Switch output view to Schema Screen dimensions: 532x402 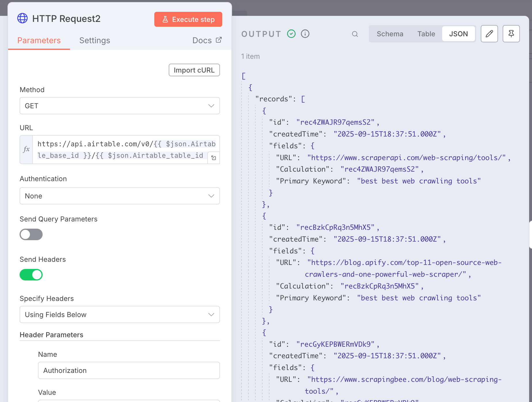pyautogui.click(x=390, y=34)
